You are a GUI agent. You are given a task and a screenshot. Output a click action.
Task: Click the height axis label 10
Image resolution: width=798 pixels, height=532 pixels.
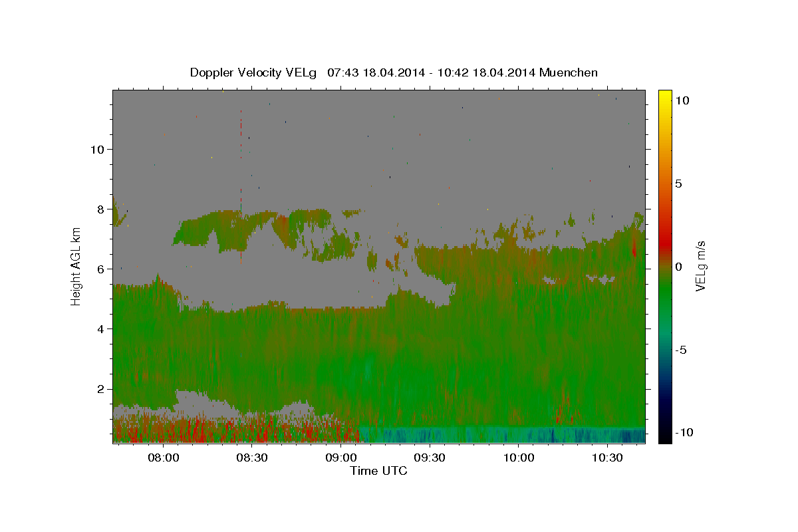(96, 149)
